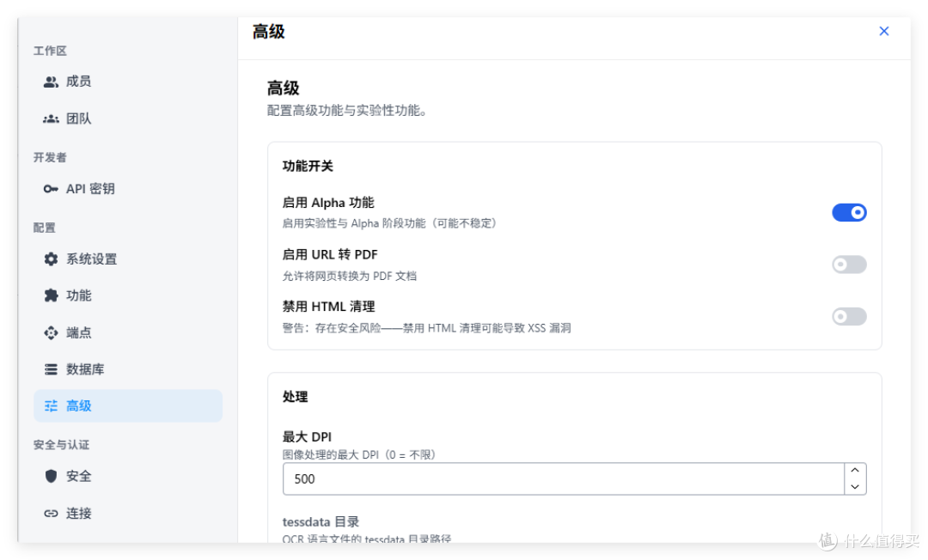Click 允许将网页转换为 PDF 文档 description
928x560 pixels.
[x=349, y=277]
